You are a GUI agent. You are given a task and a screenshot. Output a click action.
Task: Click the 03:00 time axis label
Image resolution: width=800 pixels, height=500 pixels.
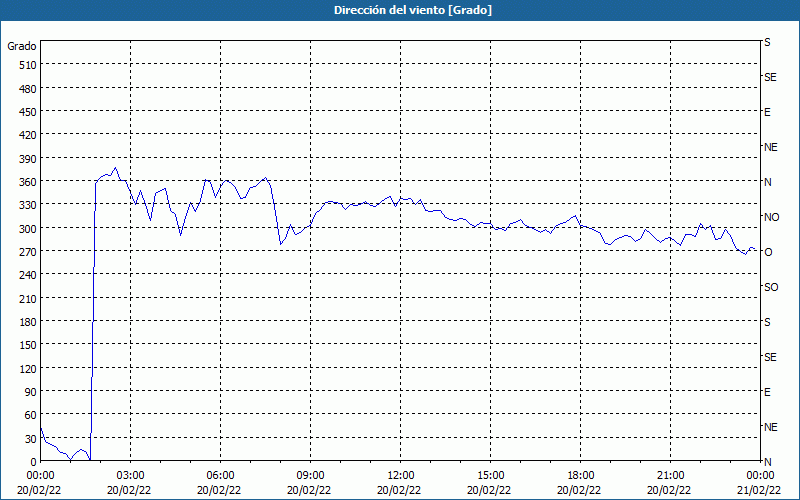point(130,476)
